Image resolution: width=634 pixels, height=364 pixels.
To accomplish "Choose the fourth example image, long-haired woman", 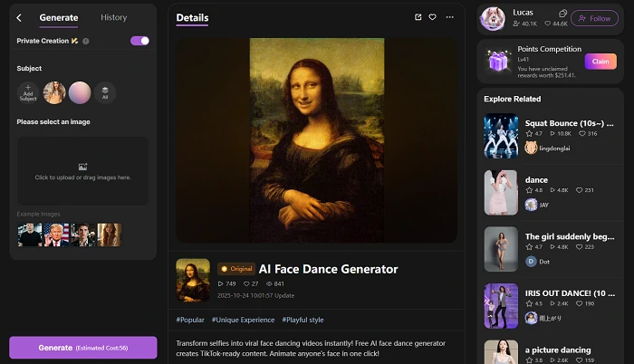I will [x=110, y=235].
